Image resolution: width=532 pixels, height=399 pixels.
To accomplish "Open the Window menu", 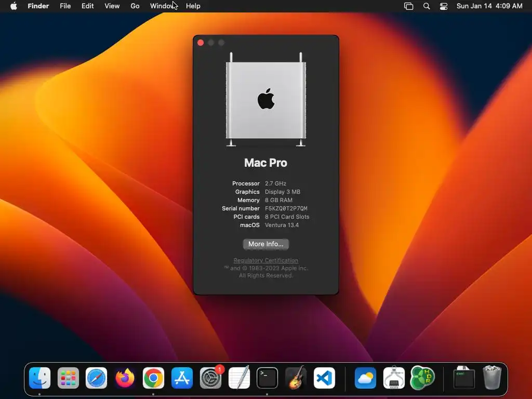I will tap(163, 6).
